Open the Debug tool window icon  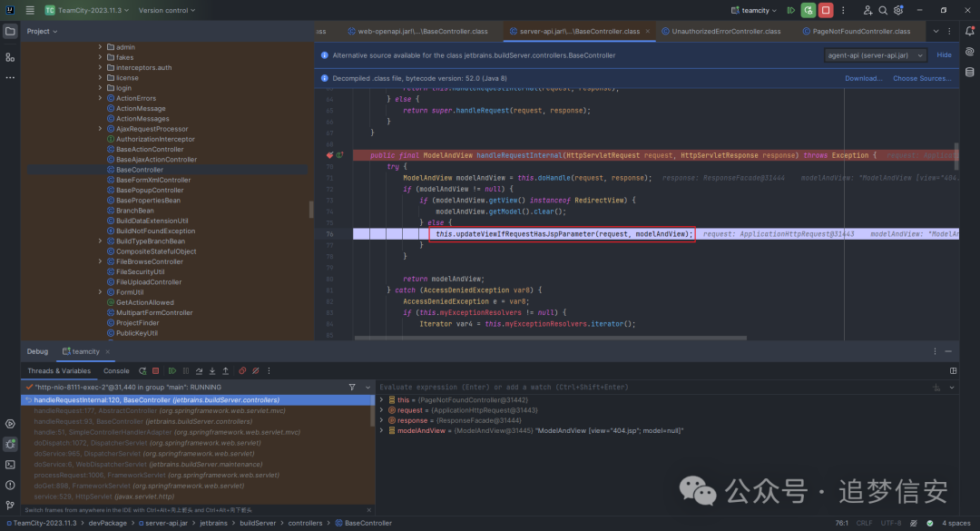10,444
